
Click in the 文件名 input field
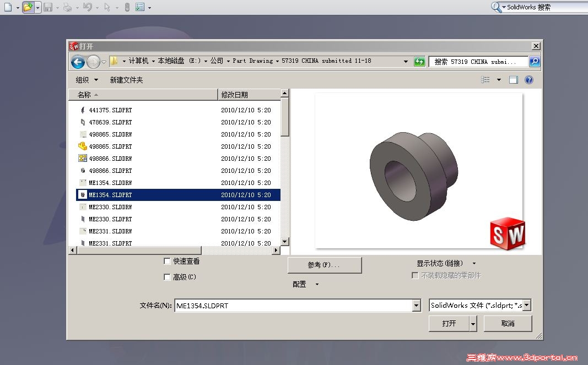point(294,306)
